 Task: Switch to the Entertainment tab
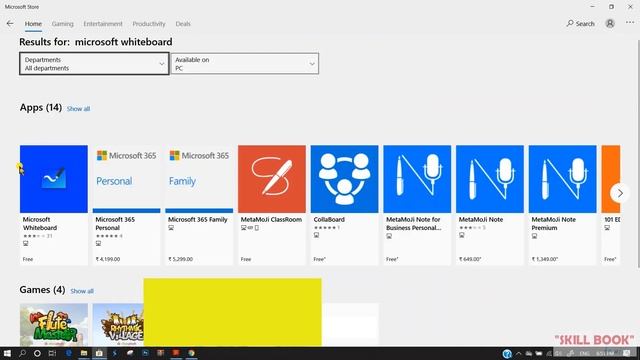(x=103, y=24)
